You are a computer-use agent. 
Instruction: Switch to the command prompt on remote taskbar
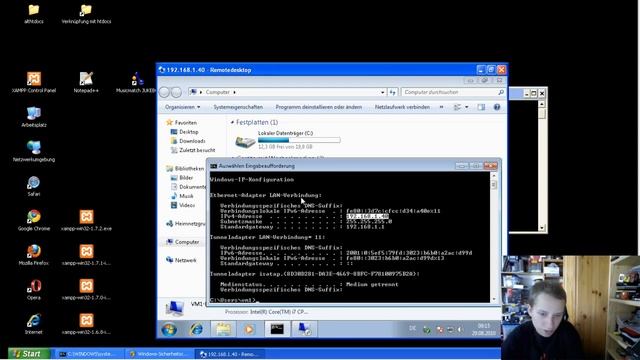tap(277, 329)
